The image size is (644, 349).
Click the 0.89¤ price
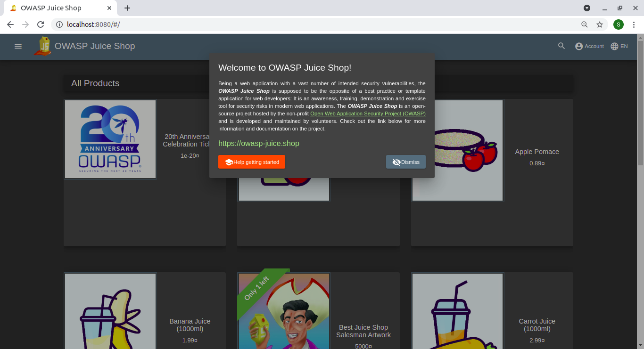537,163
